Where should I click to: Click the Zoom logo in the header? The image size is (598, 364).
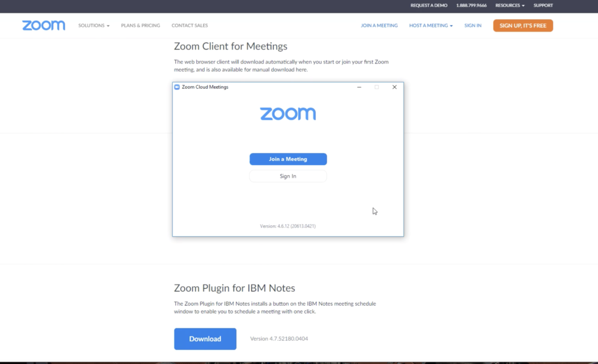click(x=43, y=26)
